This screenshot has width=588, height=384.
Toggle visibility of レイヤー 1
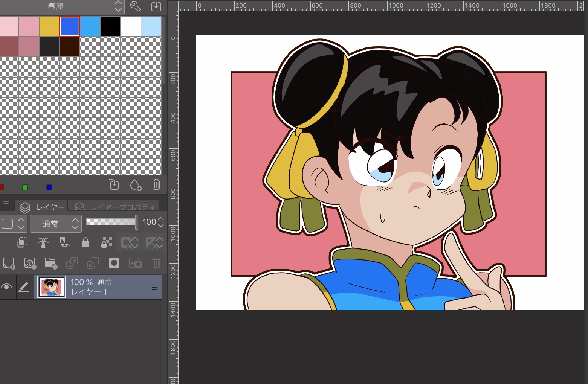(x=6, y=287)
